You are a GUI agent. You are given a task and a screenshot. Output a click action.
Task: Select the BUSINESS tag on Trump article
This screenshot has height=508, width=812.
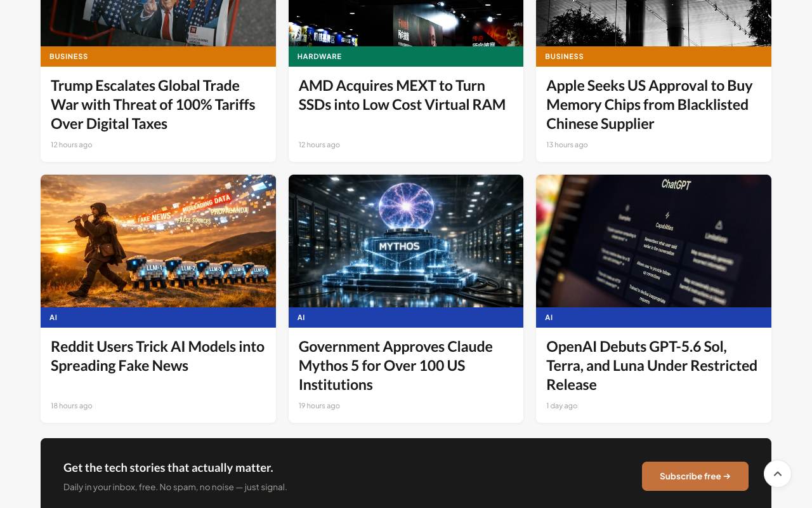pos(69,57)
